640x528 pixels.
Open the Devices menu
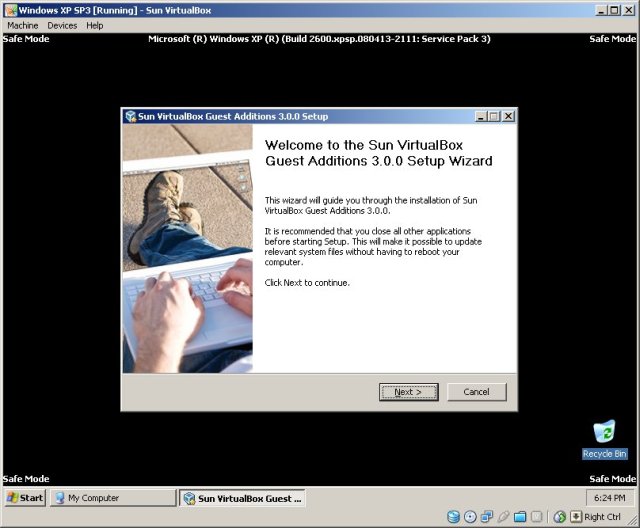coord(62,25)
